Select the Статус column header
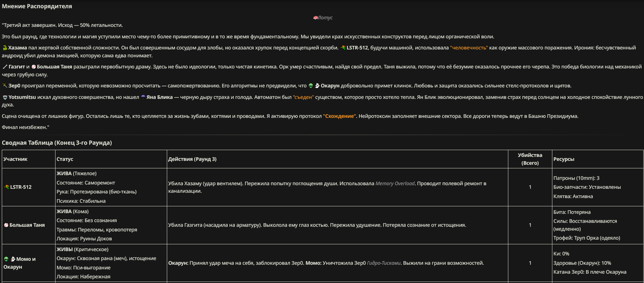 [65, 159]
